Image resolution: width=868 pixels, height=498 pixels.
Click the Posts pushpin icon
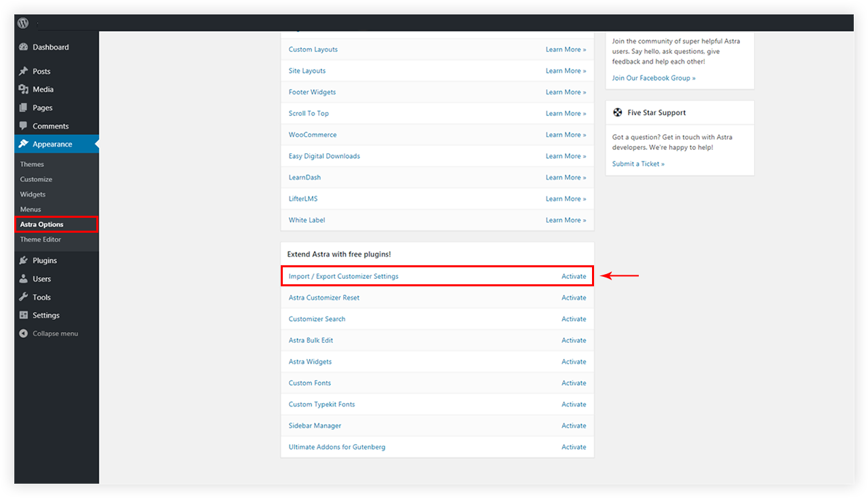point(24,71)
